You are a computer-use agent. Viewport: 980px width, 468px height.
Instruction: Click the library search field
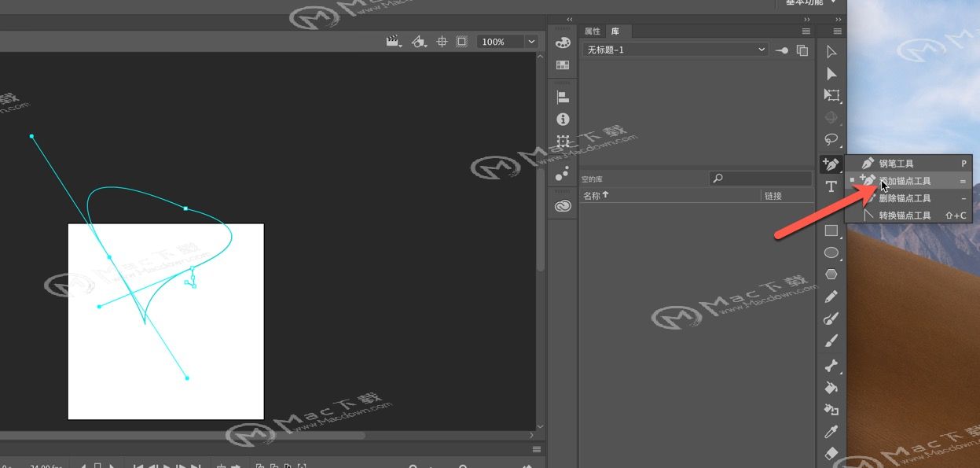[760, 179]
